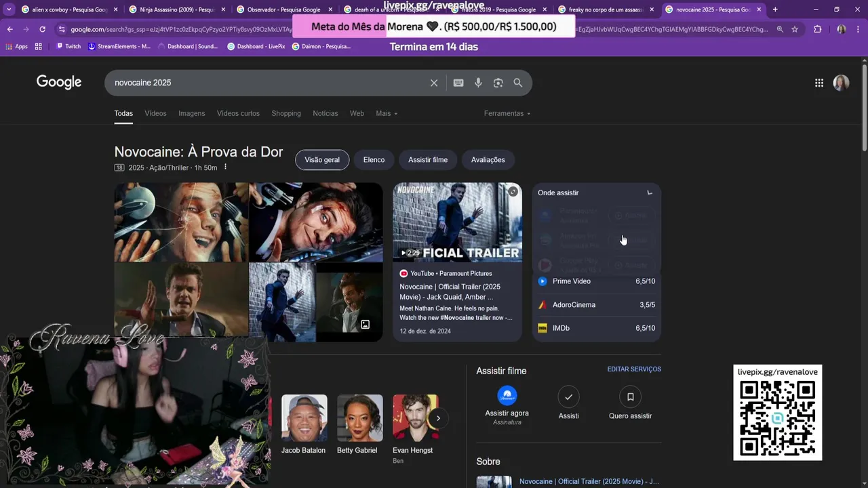
Task: Open Jacob Batalon cast photo
Action: click(x=304, y=418)
